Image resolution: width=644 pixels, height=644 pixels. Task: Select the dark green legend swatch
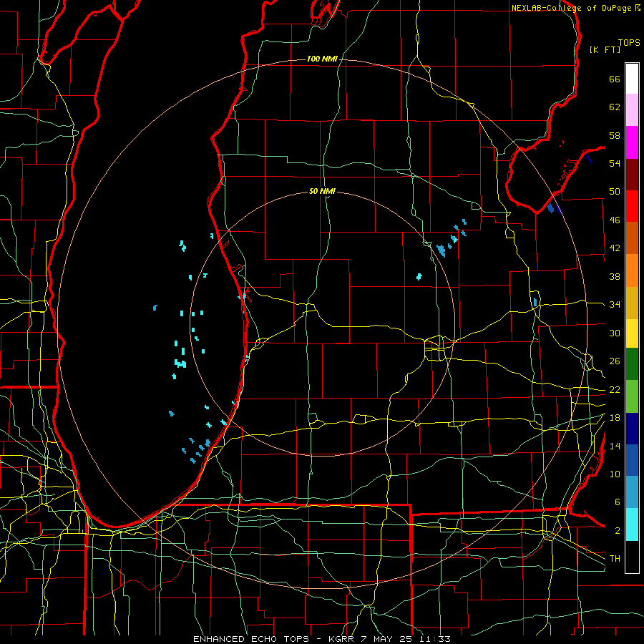coord(632,364)
